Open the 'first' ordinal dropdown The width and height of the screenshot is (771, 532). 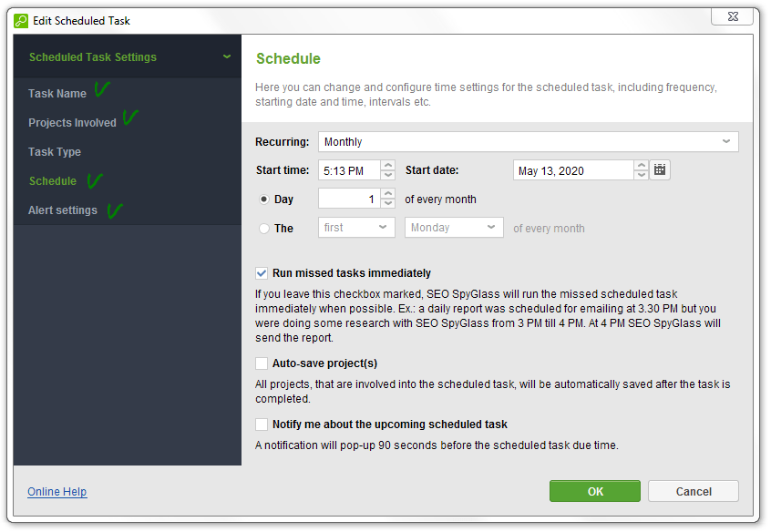pos(356,228)
